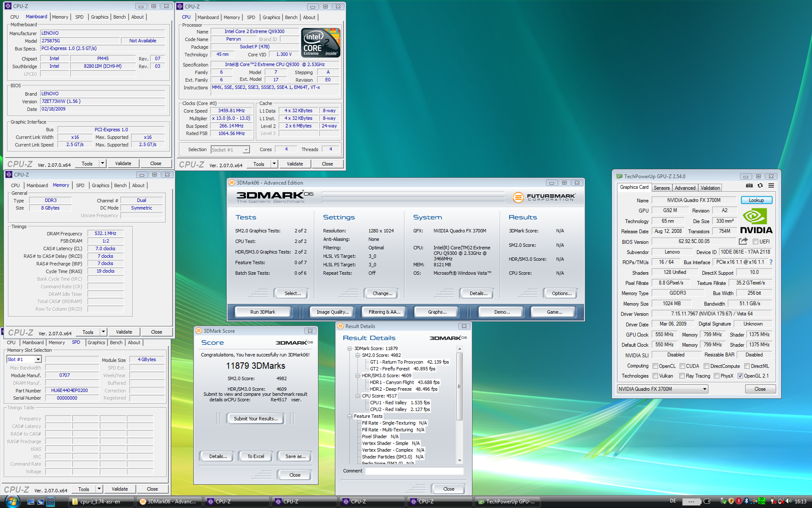Uncheck the OpenGL 2.1 checkbox
812x508 pixels.
(x=740, y=376)
